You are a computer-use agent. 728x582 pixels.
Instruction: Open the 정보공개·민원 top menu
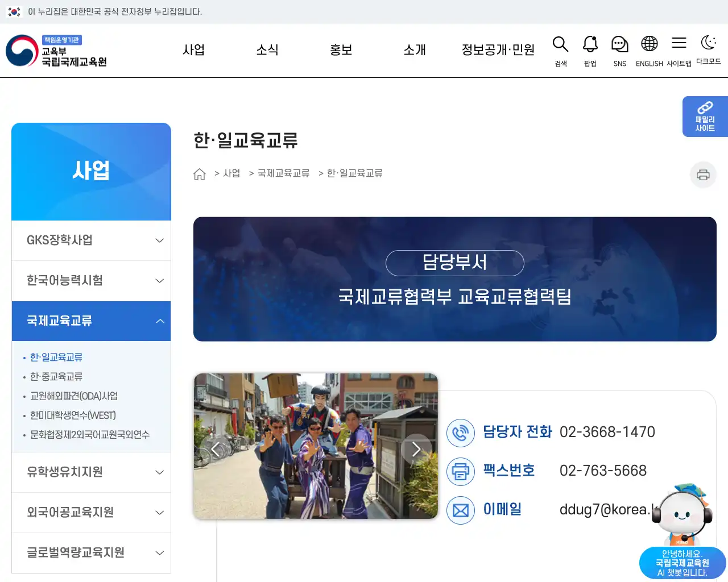tap(498, 50)
